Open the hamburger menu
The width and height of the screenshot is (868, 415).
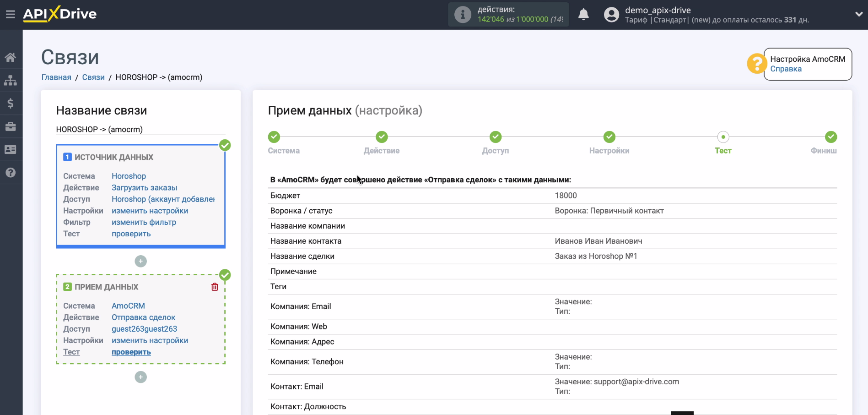[x=11, y=15]
